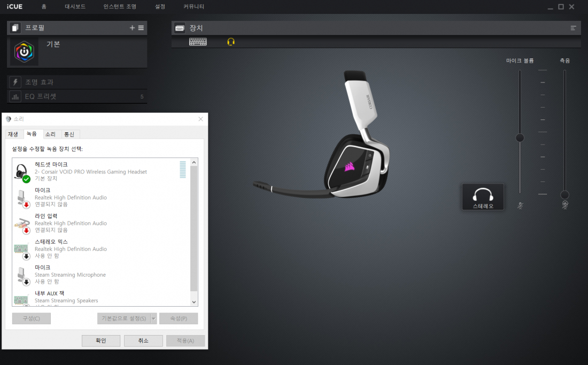
Task: Add a new profile with plus icon
Action: click(132, 28)
